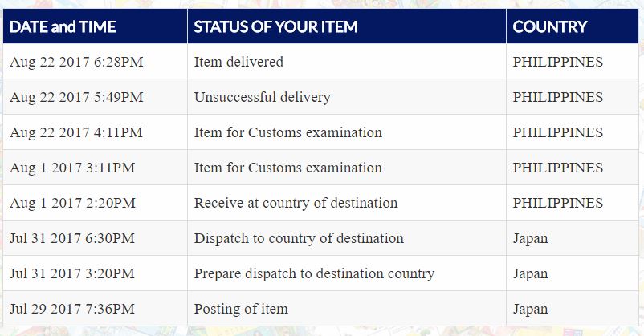Click Receive at country of destination text
This screenshot has width=644, height=336.
pos(296,203)
